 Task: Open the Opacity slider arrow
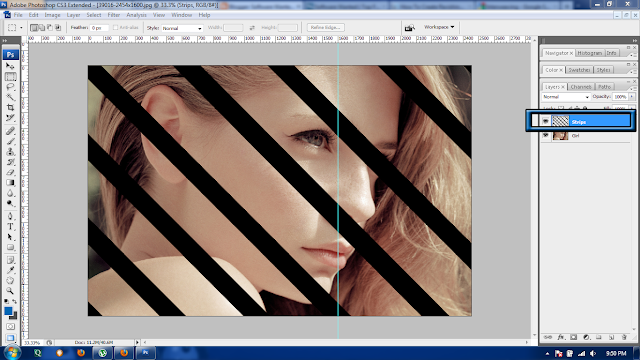coord(632,97)
